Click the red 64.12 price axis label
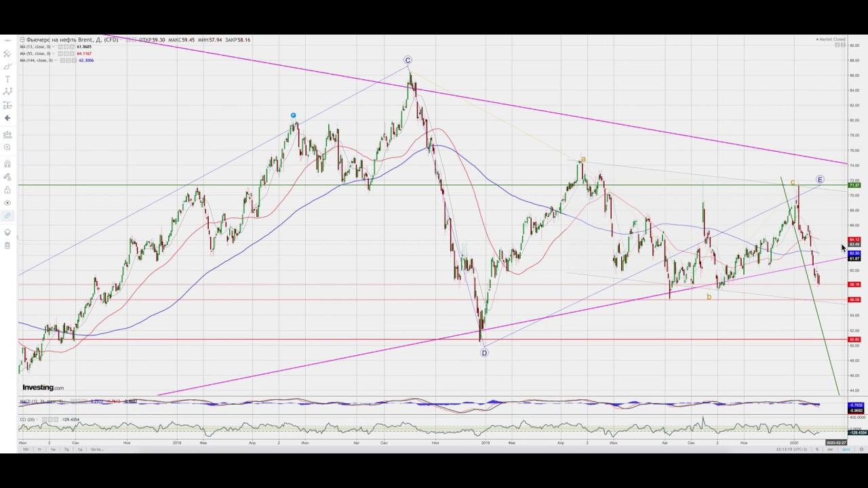The width and height of the screenshot is (868, 488). pos(854,240)
